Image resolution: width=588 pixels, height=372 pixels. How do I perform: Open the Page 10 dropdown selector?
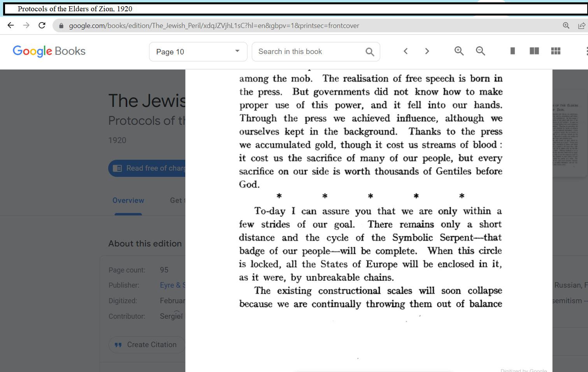198,52
